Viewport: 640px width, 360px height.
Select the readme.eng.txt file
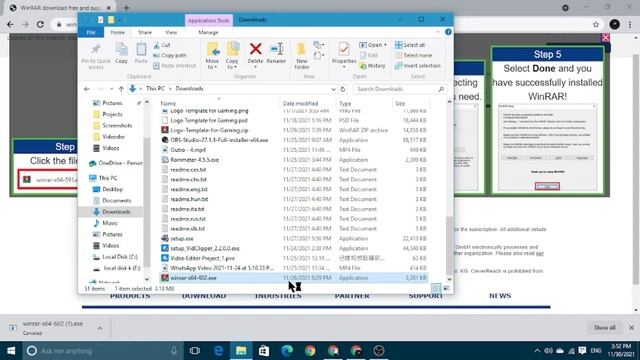pyautogui.click(x=293, y=189)
